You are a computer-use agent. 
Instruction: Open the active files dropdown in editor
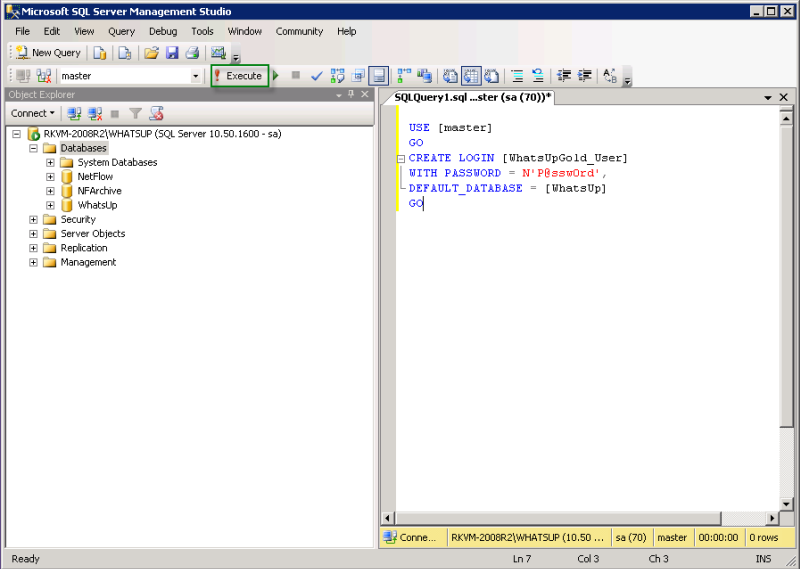point(767,97)
